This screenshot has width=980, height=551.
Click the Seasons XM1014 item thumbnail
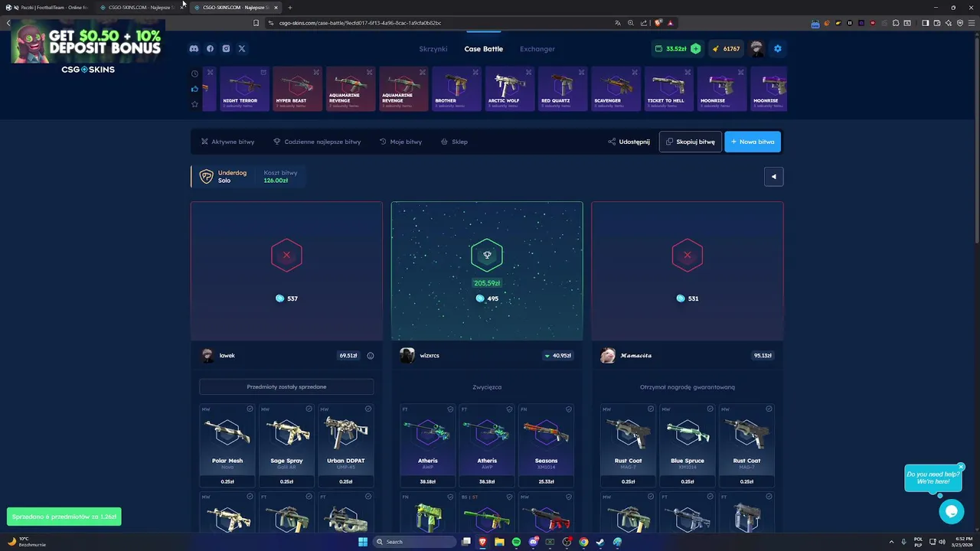point(547,434)
